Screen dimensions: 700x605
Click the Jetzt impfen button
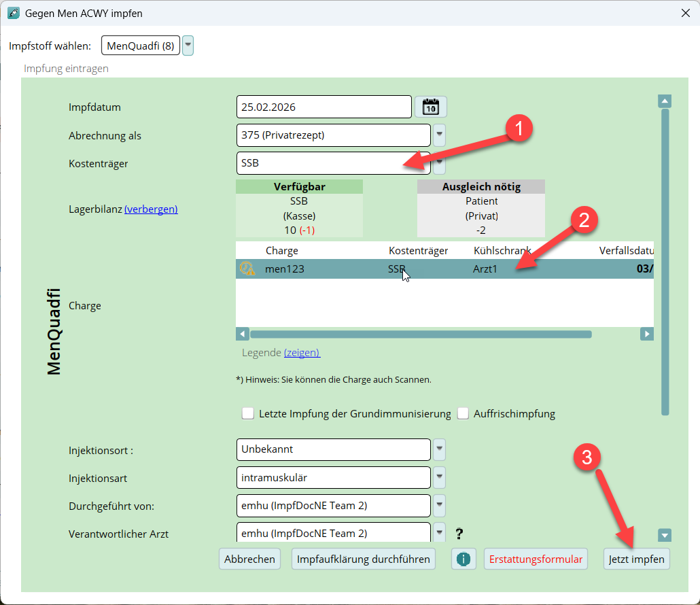point(636,559)
